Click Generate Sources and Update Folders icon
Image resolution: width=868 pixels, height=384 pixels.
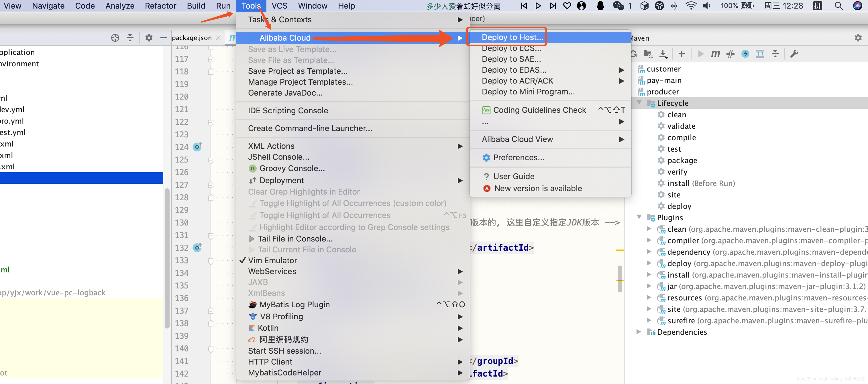[x=648, y=54]
